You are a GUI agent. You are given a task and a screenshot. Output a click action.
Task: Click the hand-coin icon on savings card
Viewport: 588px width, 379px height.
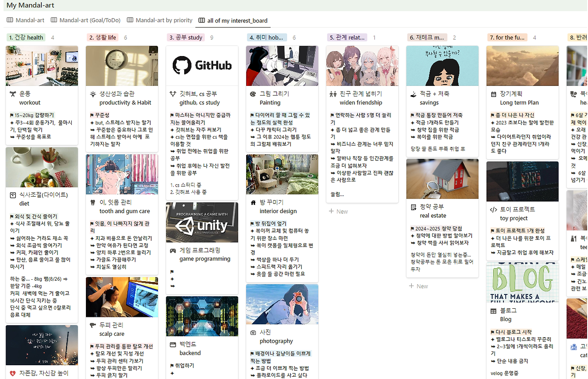pos(413,94)
